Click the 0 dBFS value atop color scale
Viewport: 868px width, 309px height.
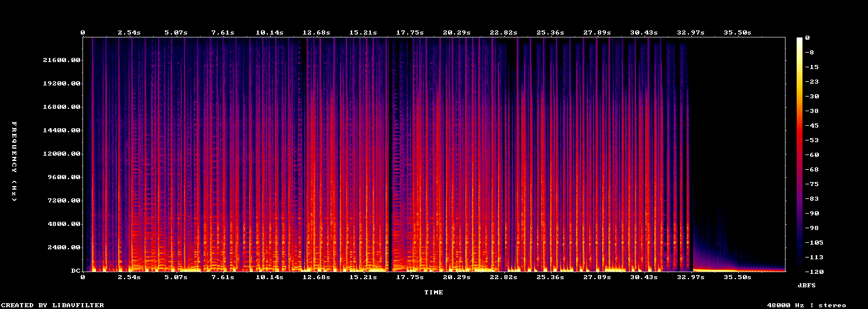pyautogui.click(x=807, y=37)
